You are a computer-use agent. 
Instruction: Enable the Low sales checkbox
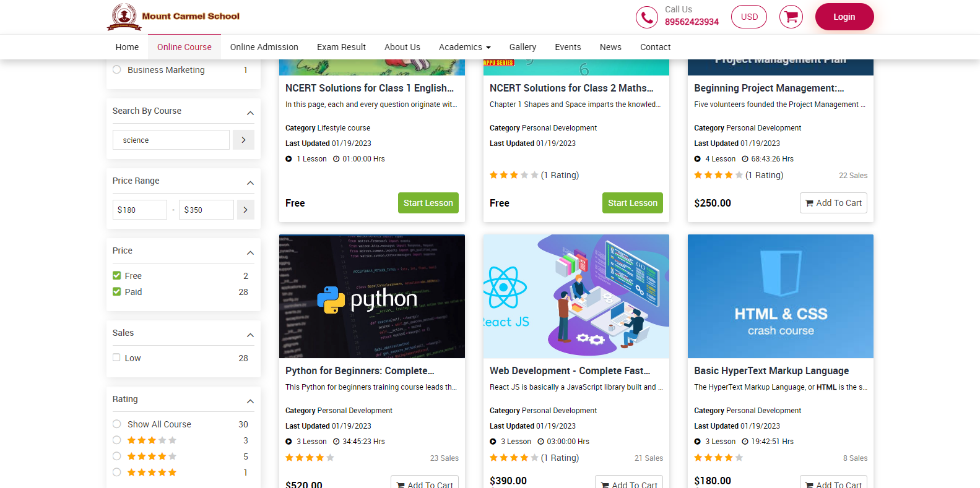coord(116,357)
